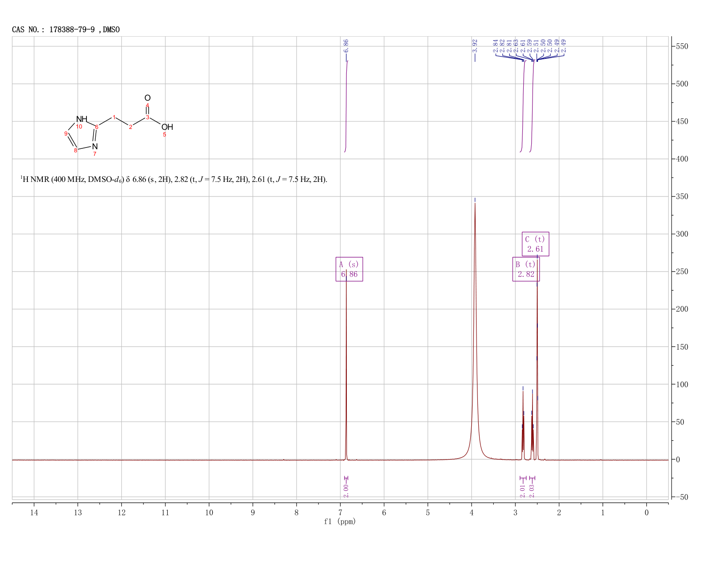Click the ring N atom labeled 7
The image size is (728, 563).
pos(95,146)
